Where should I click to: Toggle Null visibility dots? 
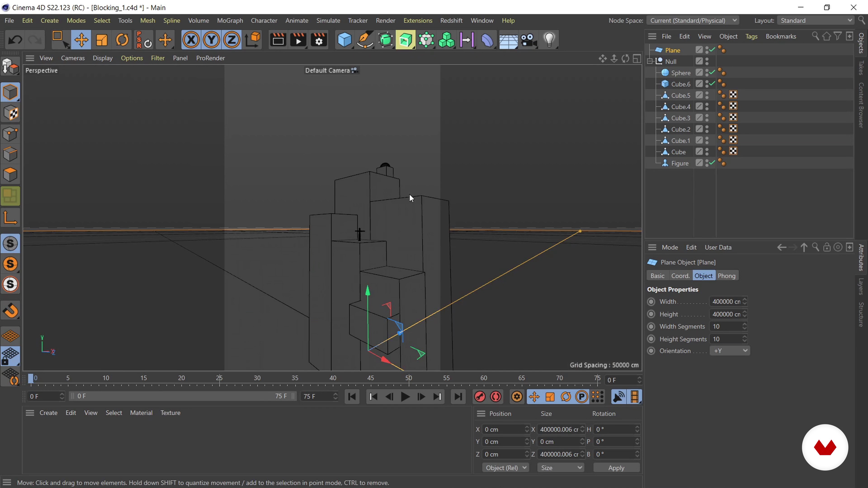click(707, 61)
